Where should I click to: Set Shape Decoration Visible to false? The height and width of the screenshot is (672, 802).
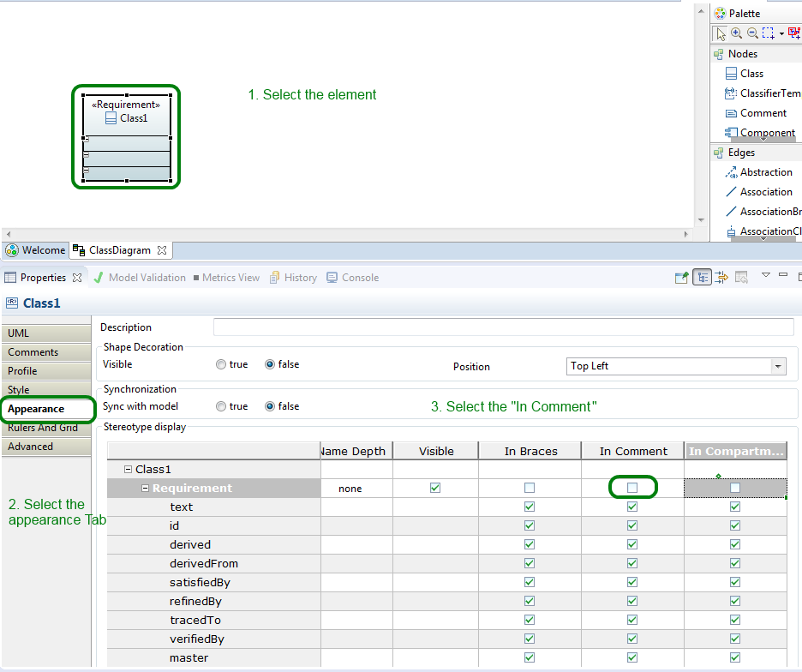pyautogui.click(x=270, y=364)
